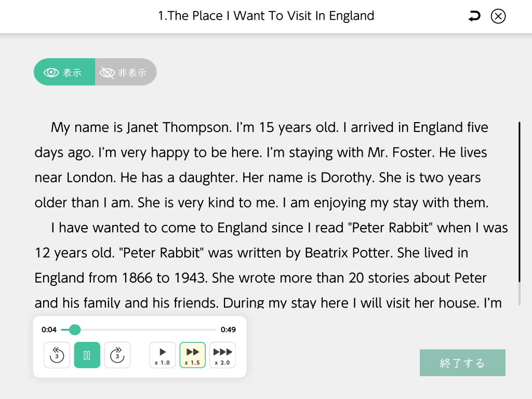The height and width of the screenshot is (399, 532).
Task: Pause the audio playback
Action: [x=87, y=355]
